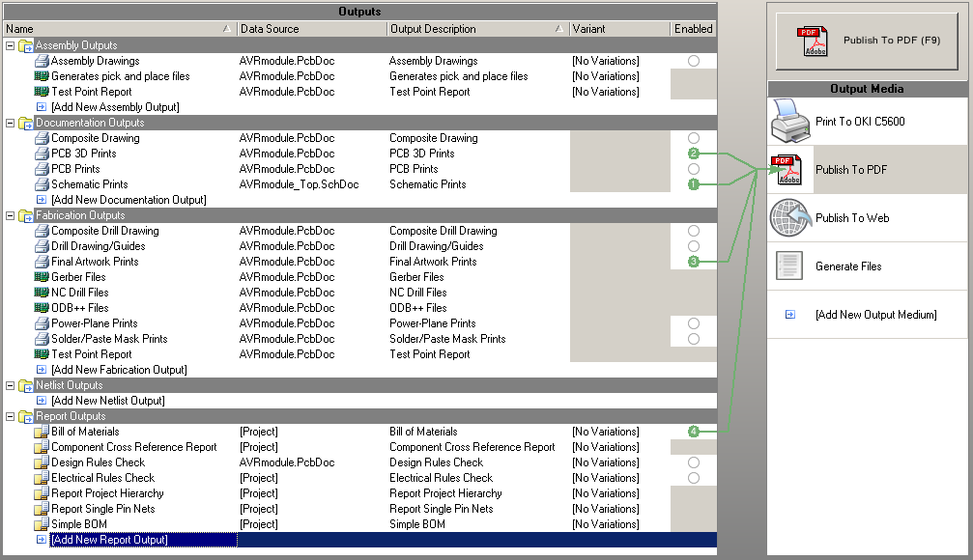This screenshot has width=973, height=560.
Task: Click the Solder/Paste Mask Prints icon
Action: point(42,339)
